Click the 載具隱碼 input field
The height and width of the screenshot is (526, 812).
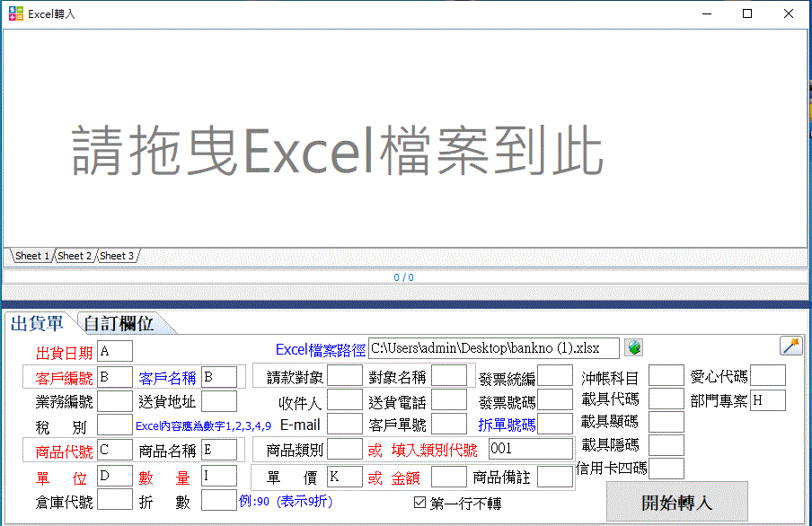[x=666, y=445]
